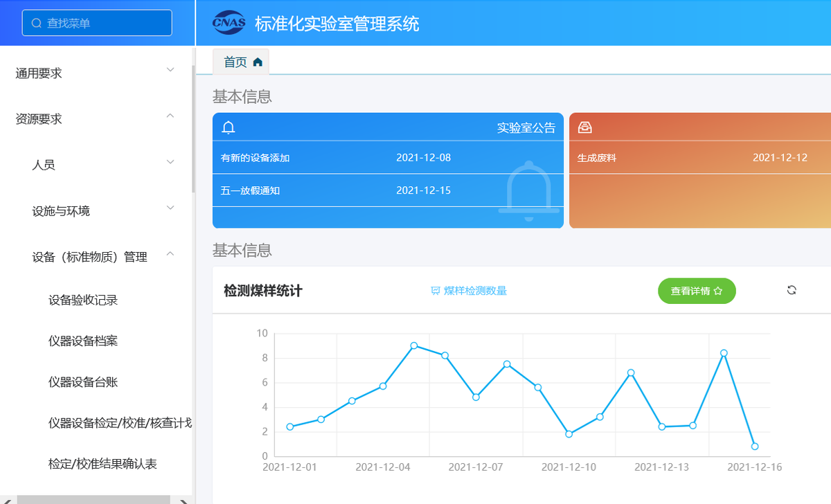Open 仪器设备台账 menu item

tap(83, 382)
